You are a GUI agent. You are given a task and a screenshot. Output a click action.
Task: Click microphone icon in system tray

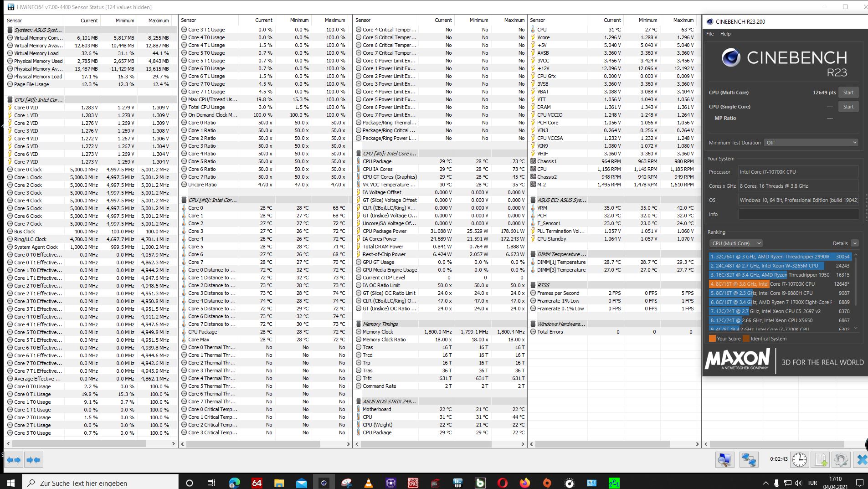click(777, 483)
